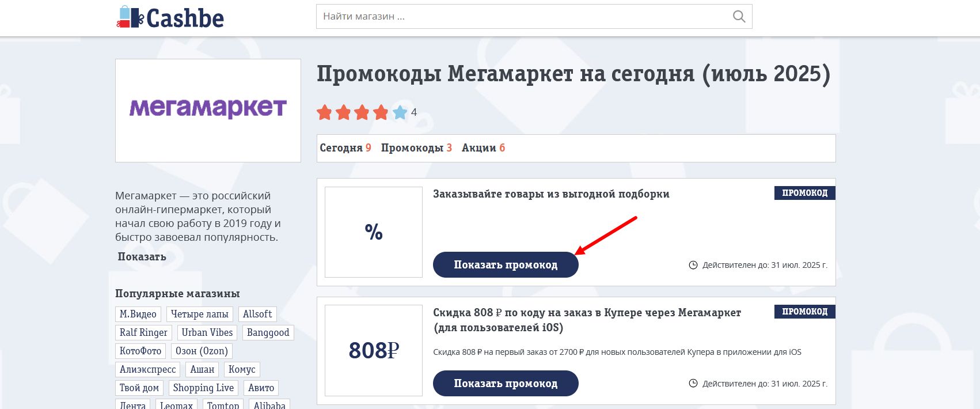This screenshot has height=409, width=980.
Task: Open the Сегодня 9 tab
Action: [345, 148]
